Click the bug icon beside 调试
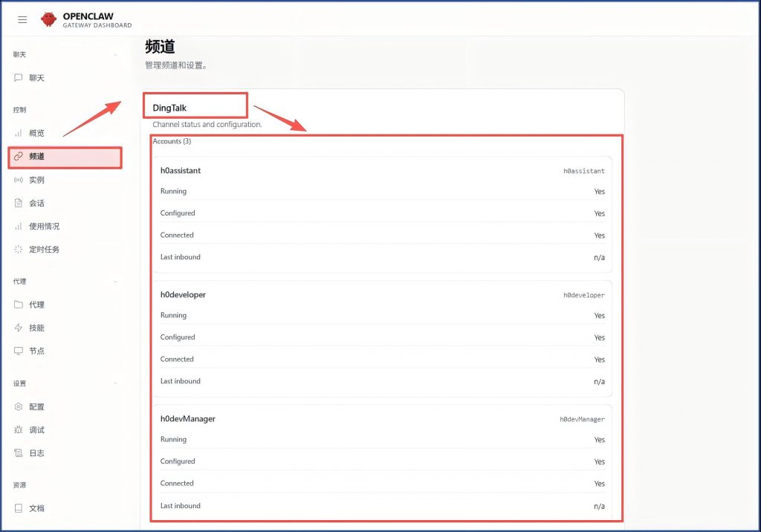761x532 pixels. click(19, 430)
